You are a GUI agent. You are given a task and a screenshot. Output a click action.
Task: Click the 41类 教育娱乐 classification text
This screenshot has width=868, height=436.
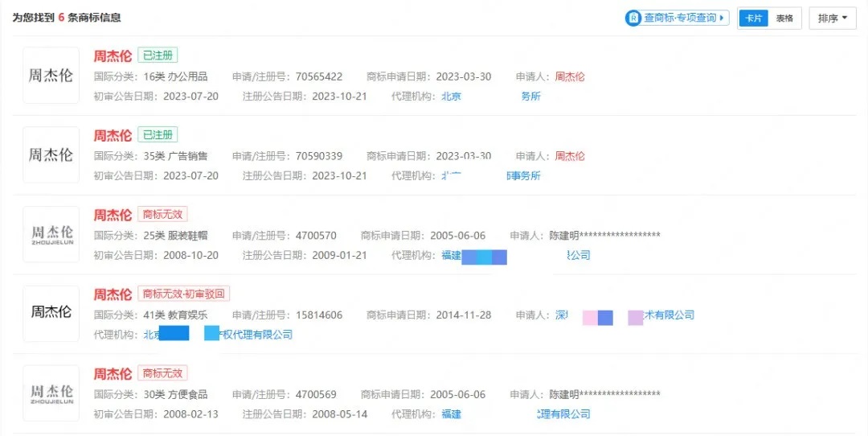[175, 315]
